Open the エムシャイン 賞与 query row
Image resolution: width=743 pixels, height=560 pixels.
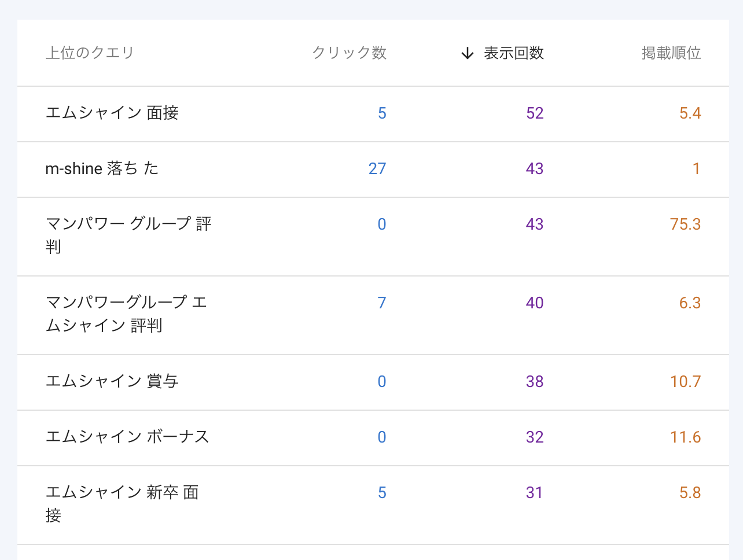373,382
